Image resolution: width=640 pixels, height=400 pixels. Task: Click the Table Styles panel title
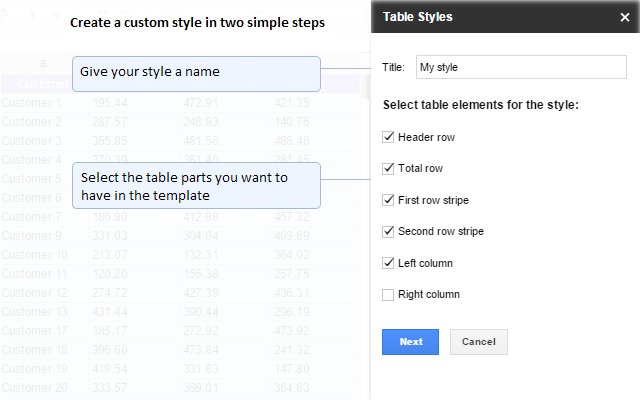pyautogui.click(x=418, y=17)
